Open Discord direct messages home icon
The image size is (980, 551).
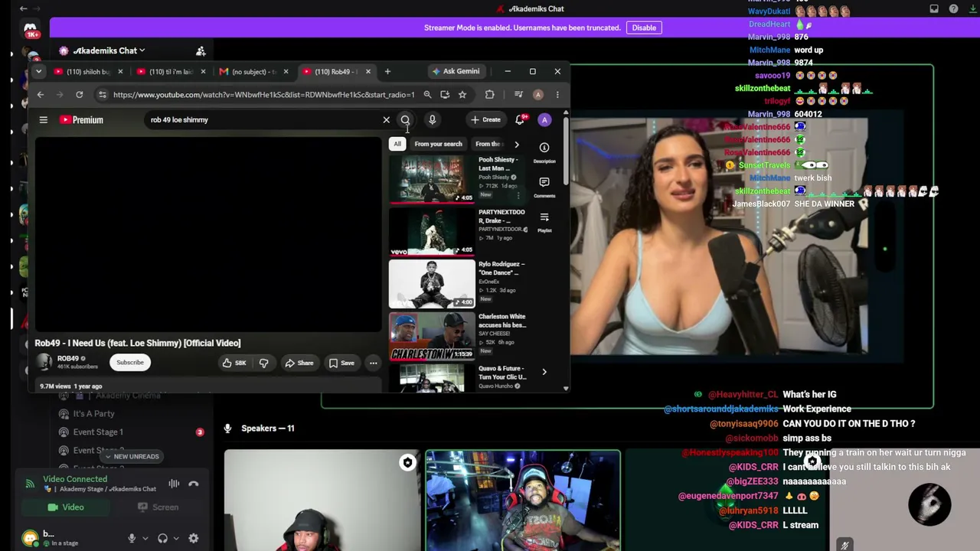coord(31,31)
